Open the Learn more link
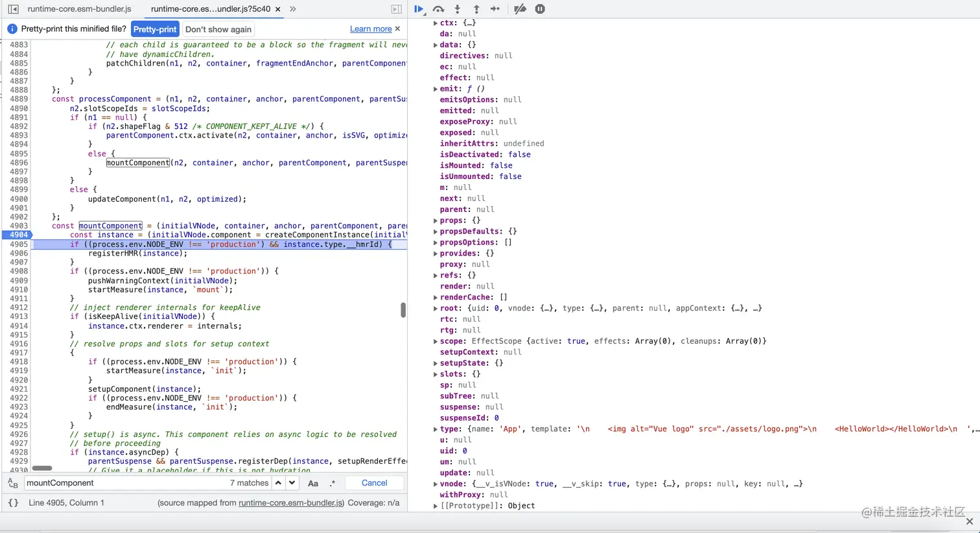 point(371,29)
